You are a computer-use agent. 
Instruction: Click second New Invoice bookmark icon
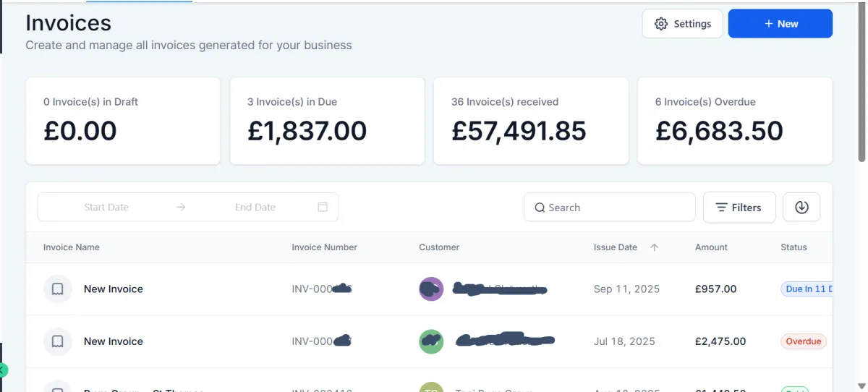pyautogui.click(x=58, y=341)
